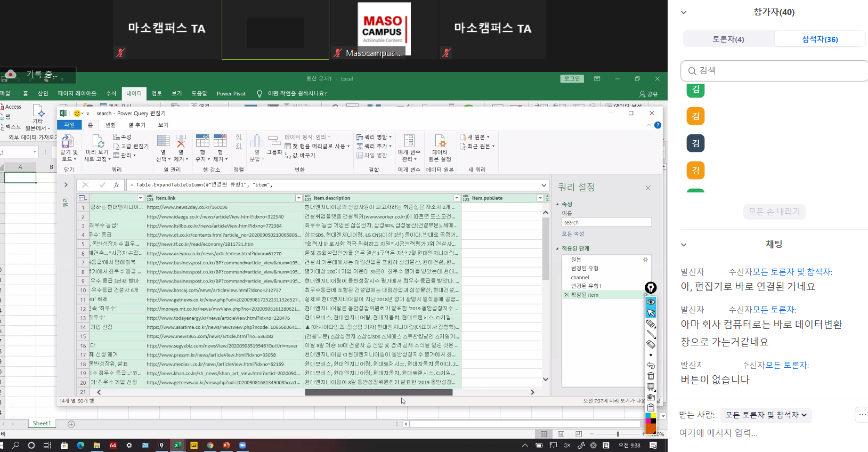Select the 변경된 유형 applied step
The height and width of the screenshot is (452, 868).
click(585, 269)
